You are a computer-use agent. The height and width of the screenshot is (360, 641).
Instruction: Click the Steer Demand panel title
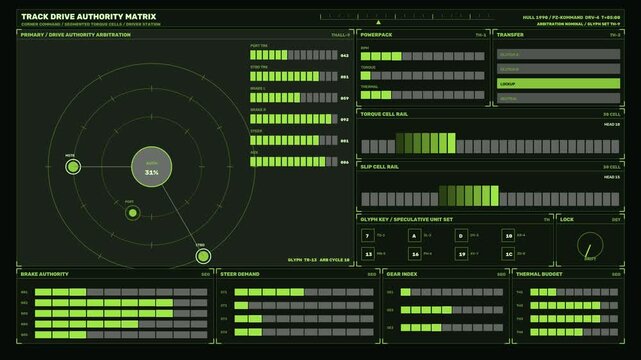tap(240, 274)
